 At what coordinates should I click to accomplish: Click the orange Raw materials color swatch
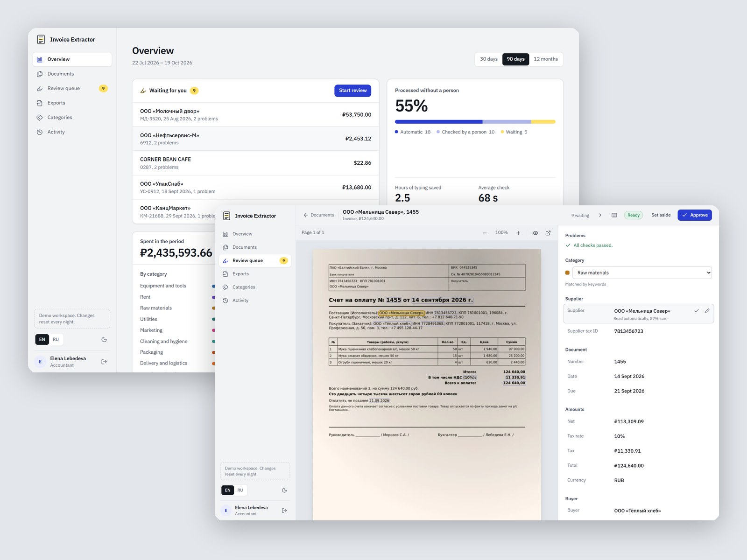[x=567, y=273]
